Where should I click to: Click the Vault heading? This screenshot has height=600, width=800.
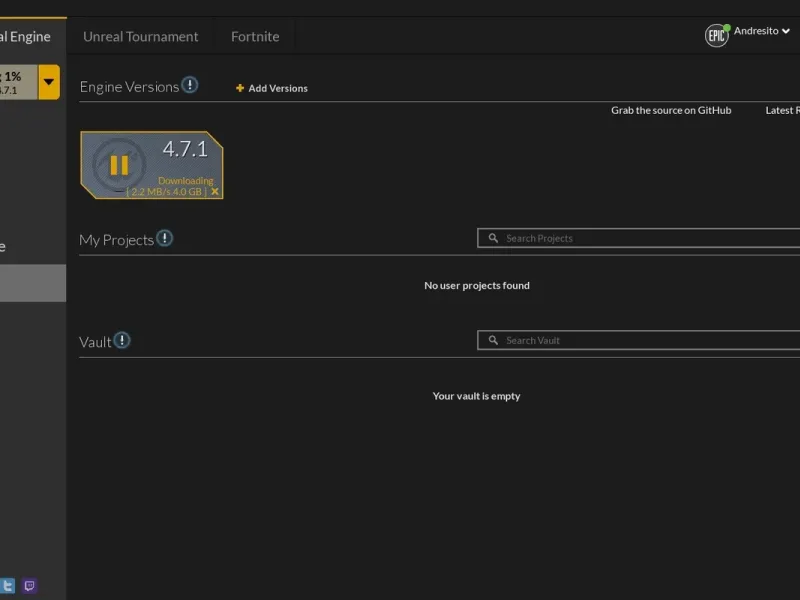[95, 342]
